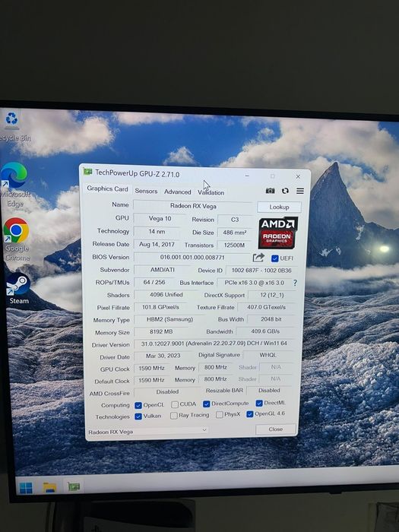Close GPU-Z with the title bar X

tap(298, 177)
